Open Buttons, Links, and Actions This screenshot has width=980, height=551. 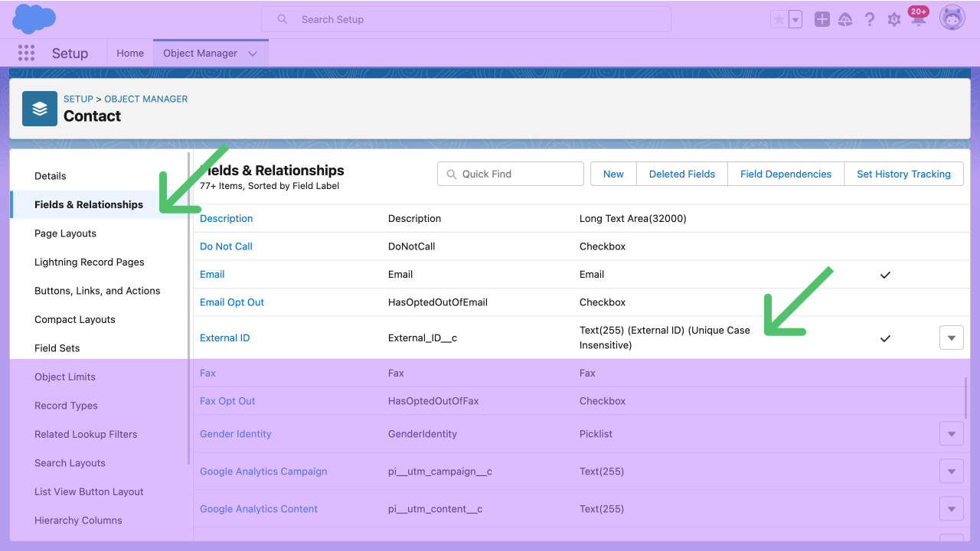[97, 291]
